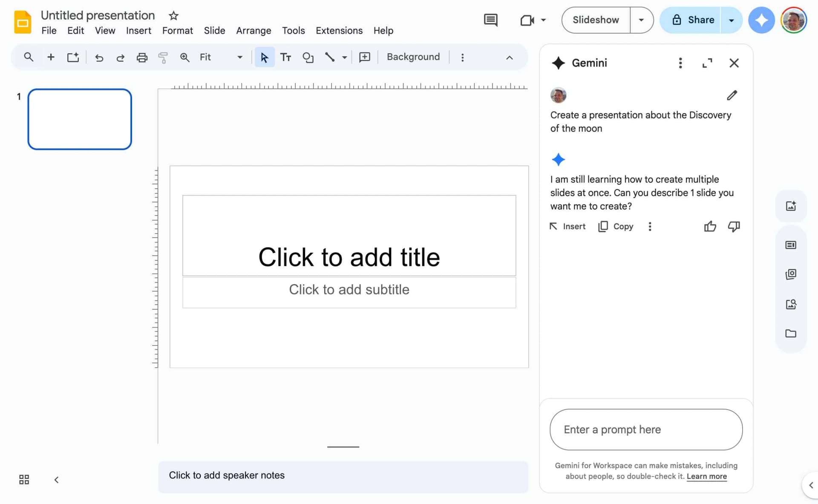Viewport: 818px width, 504px height.
Task: Click into the Gemini prompt field
Action: 646,429
